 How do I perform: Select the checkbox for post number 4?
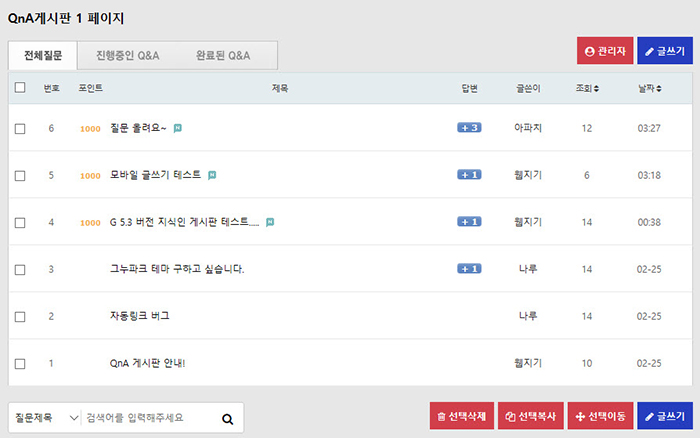click(20, 222)
